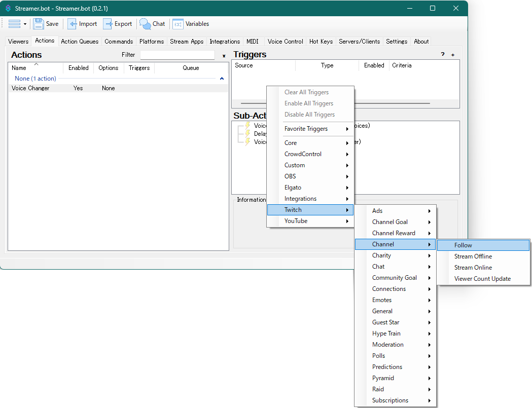
Task: Expand the CrowdControl submenu
Action: pyautogui.click(x=310, y=154)
